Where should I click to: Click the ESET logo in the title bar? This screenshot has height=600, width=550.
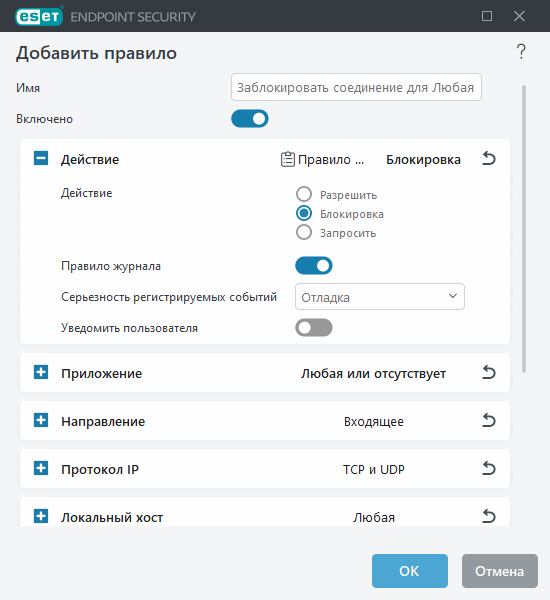[39, 16]
